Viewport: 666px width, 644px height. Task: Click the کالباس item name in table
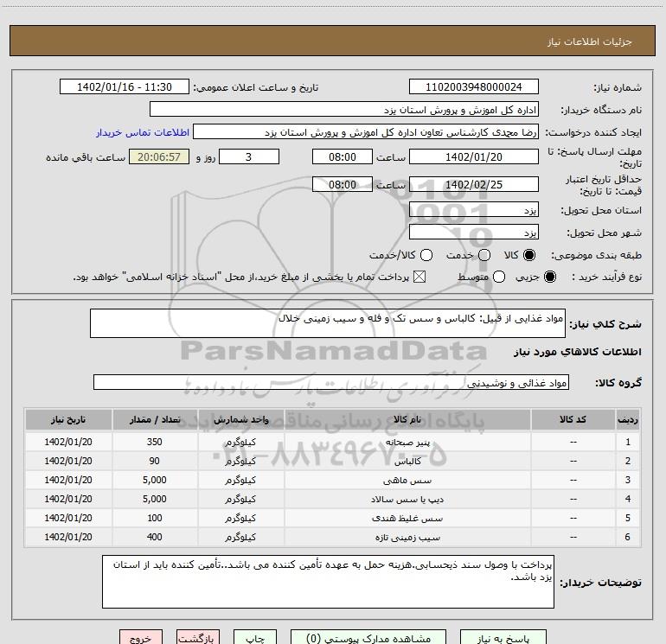coord(407,462)
